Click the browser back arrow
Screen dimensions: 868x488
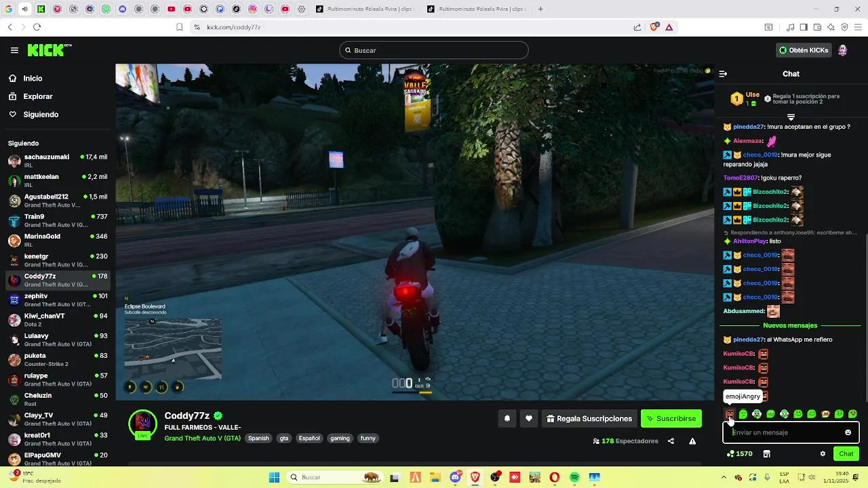tap(10, 27)
